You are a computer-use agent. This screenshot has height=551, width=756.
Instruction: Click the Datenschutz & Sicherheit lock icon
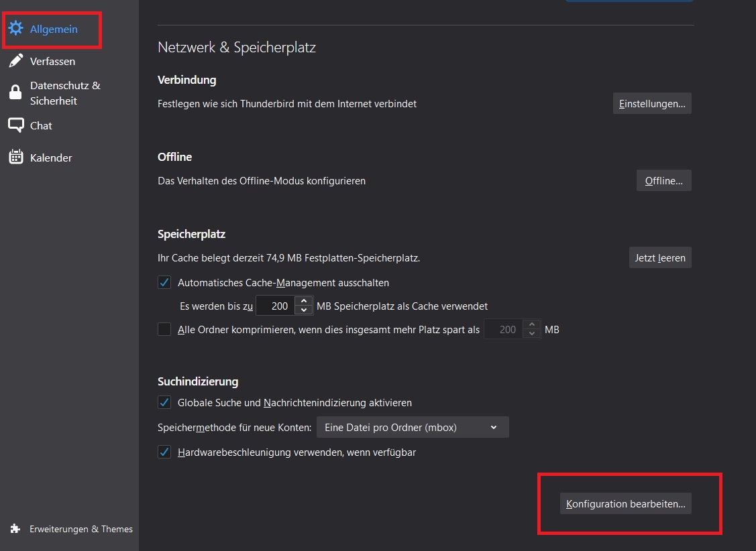click(15, 93)
